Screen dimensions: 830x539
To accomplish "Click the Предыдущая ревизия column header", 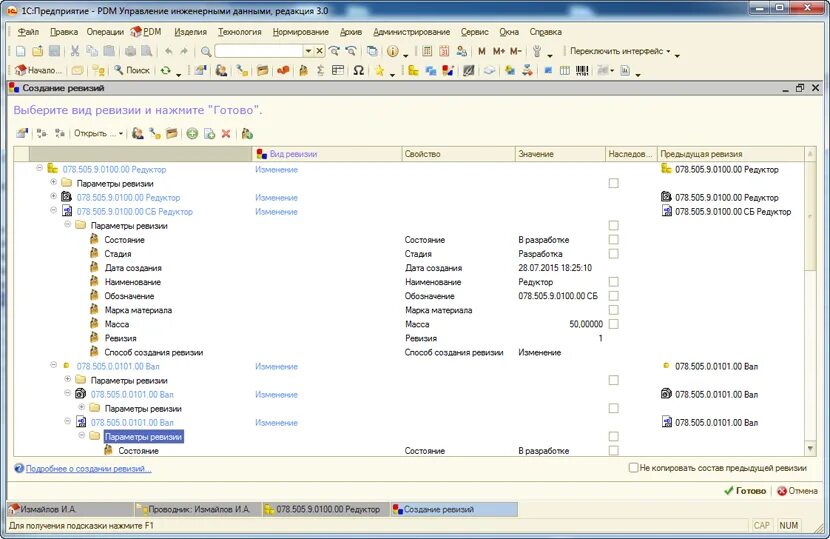I will (x=730, y=154).
